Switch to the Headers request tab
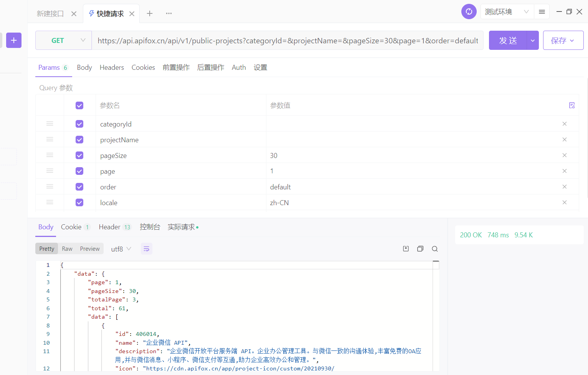 pos(112,67)
